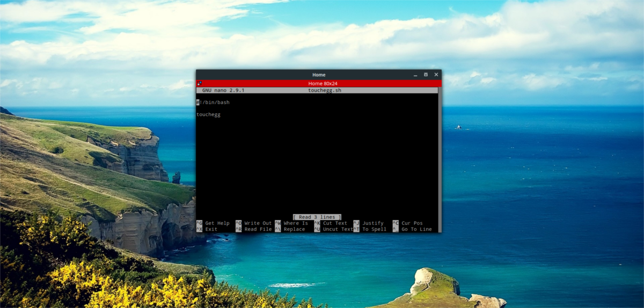Click '^\ Replace' shortcut hint

(290, 229)
